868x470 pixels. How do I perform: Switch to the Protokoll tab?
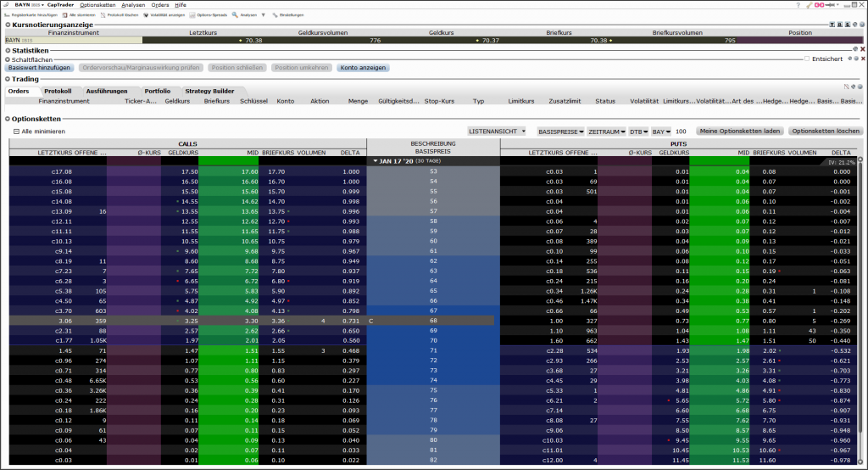click(x=58, y=91)
